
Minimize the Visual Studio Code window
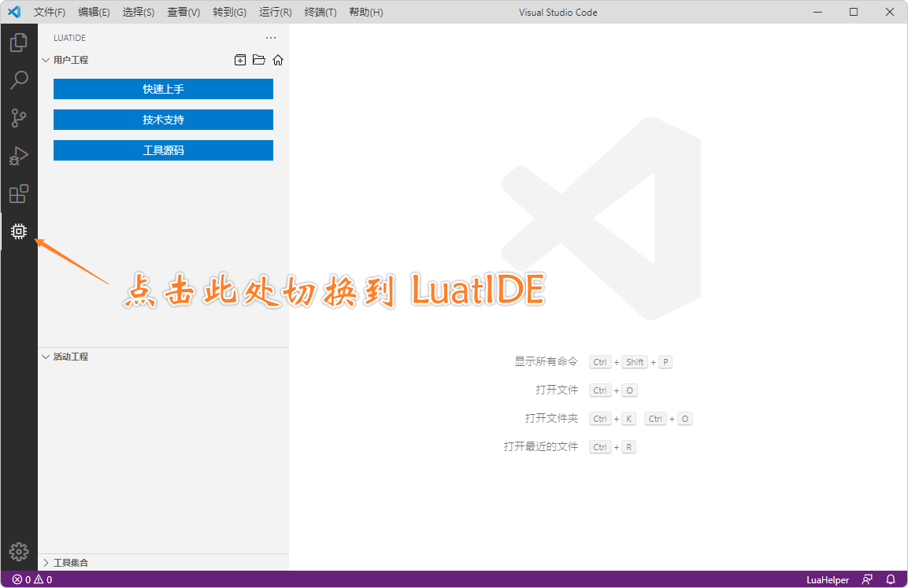click(x=817, y=12)
